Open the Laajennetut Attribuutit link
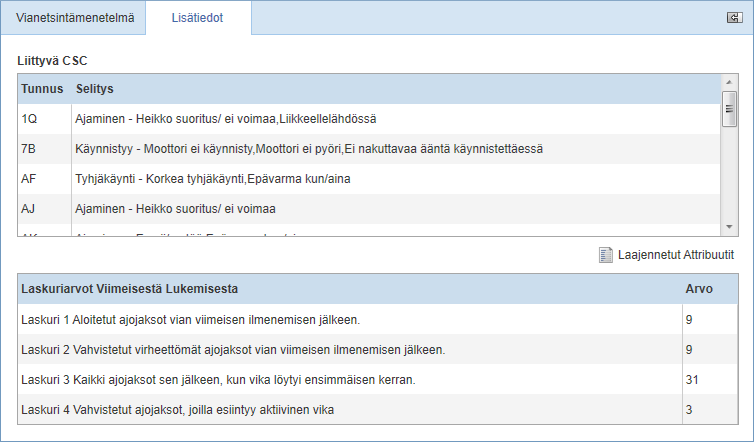 tap(676, 255)
